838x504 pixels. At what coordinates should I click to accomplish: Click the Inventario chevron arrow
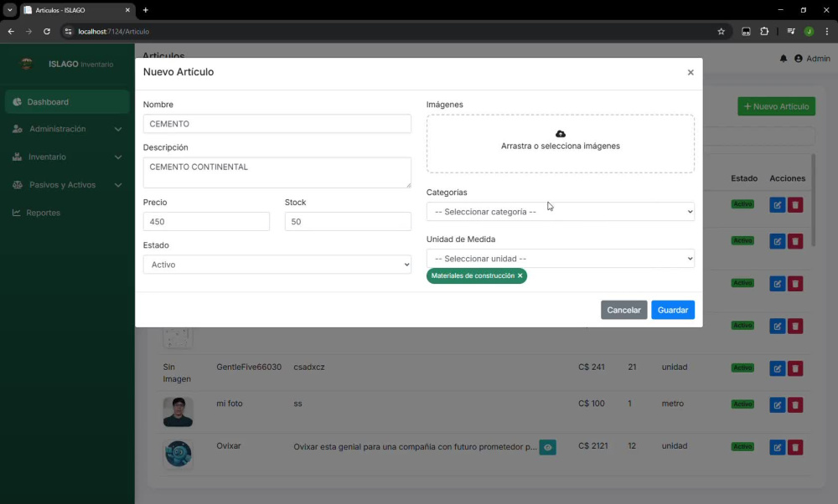point(118,157)
